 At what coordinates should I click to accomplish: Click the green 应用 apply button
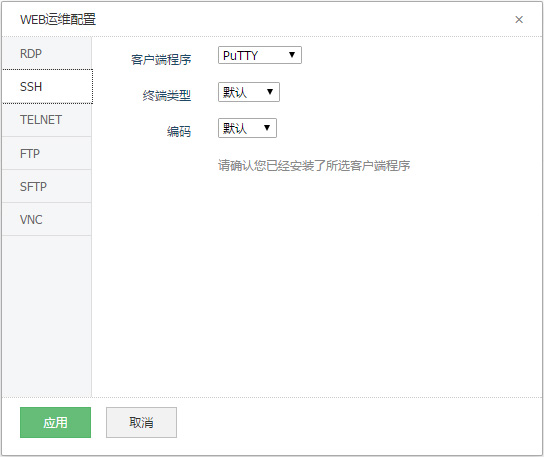pos(56,422)
